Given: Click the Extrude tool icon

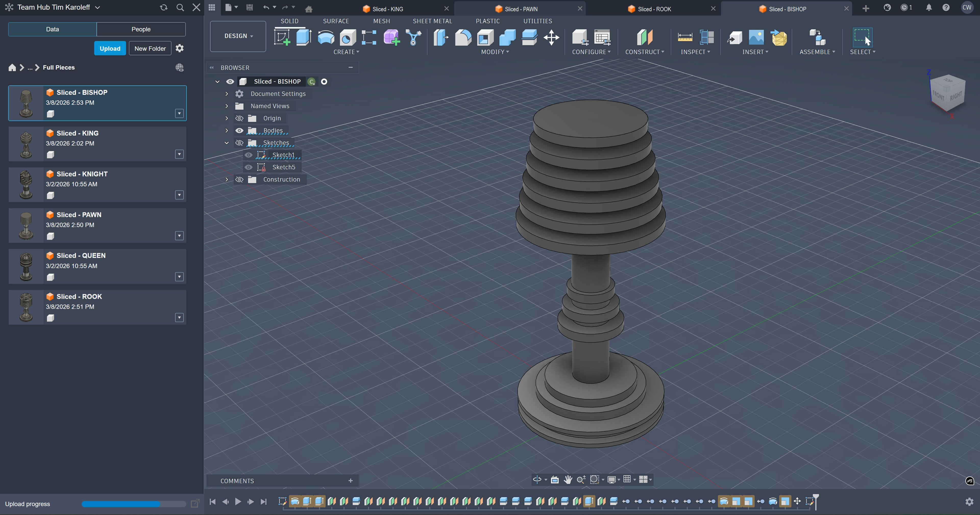Looking at the screenshot, I should pos(304,38).
